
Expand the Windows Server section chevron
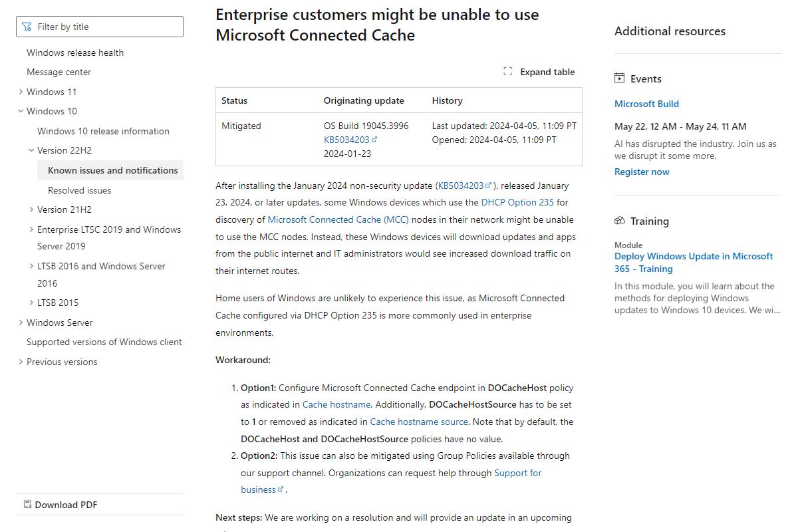(x=21, y=323)
